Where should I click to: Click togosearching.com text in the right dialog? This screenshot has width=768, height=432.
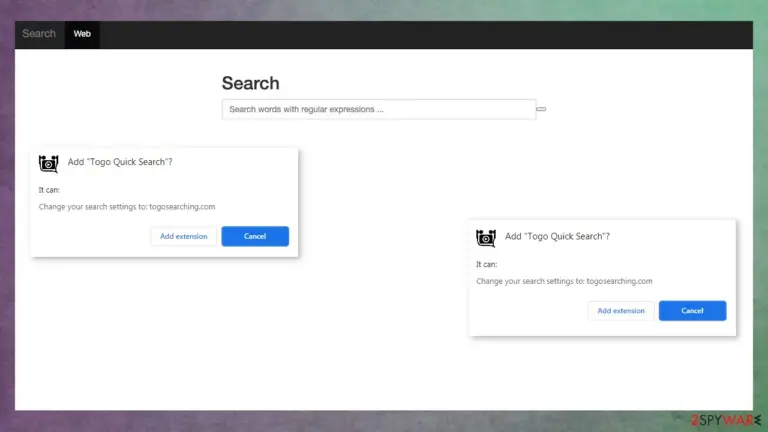[x=620, y=281]
